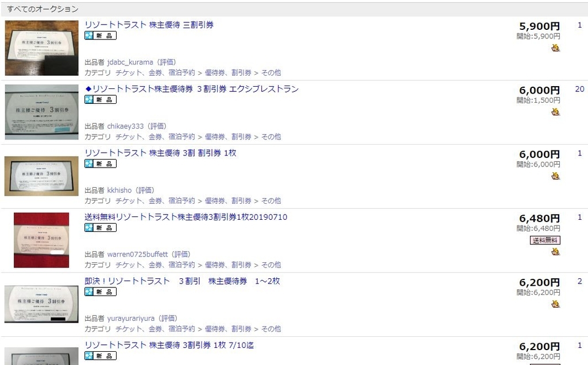The height and width of the screenshot is (365, 588).
Task: Click the 新品 badge icon on 5,900円 listing
Action: coord(100,36)
